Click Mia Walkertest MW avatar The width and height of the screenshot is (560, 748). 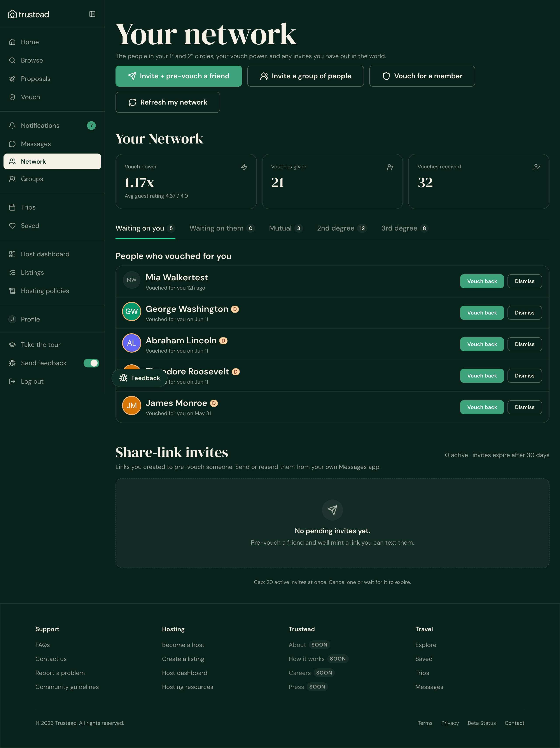tap(131, 280)
